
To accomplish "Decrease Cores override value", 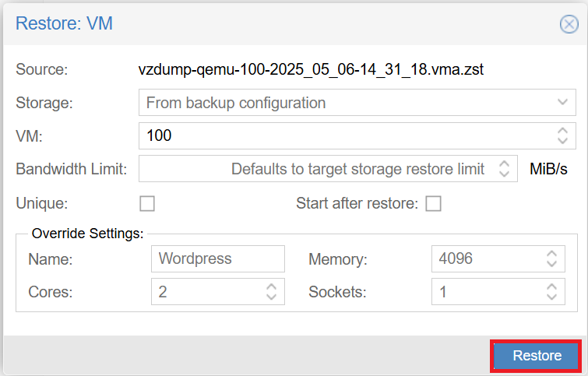I will click(x=271, y=297).
